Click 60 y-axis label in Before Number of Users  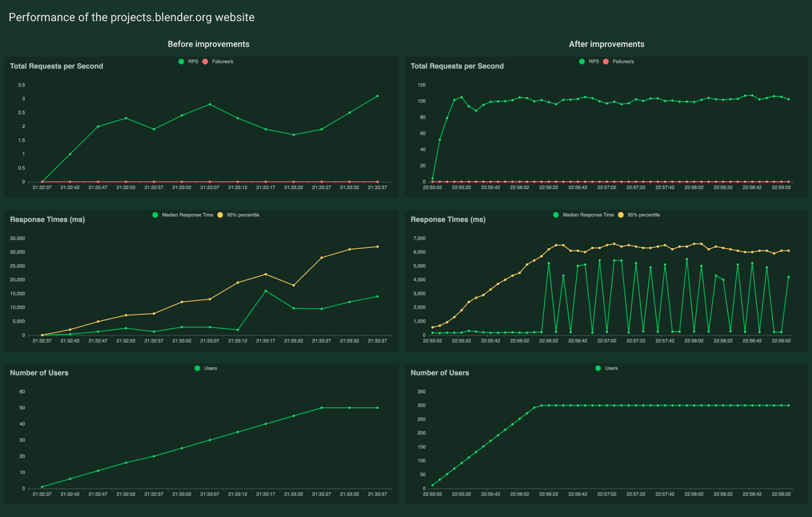coord(22,392)
